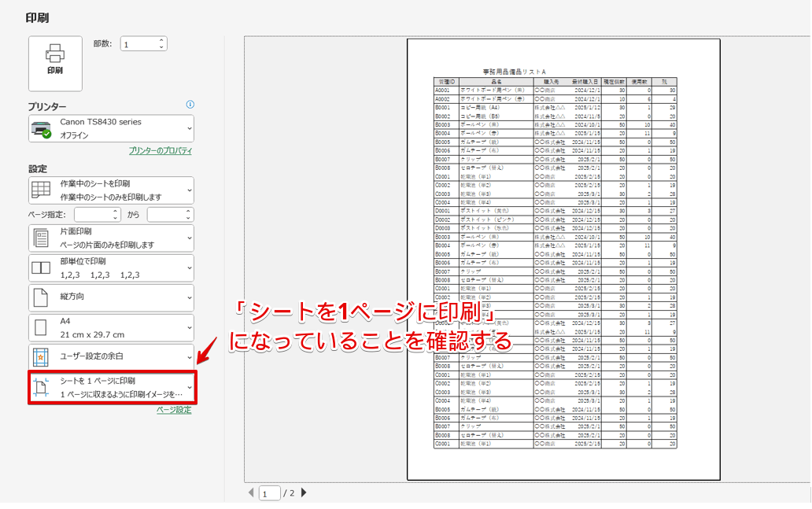Click the current page number box

[x=270, y=492]
